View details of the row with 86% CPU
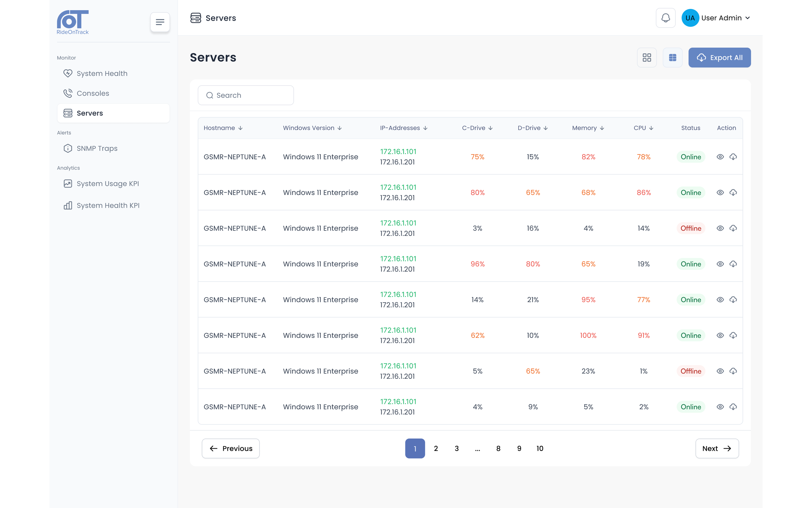The height and width of the screenshot is (508, 812). point(720,192)
